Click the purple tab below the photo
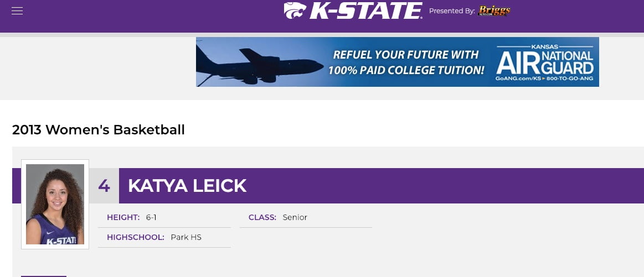Viewport: 644px width, 277px height. [44, 276]
